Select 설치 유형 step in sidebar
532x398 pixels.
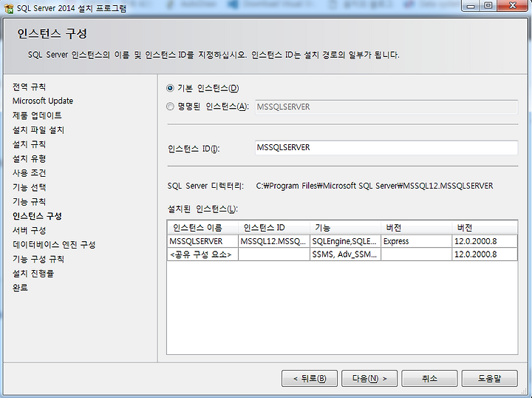(29, 158)
